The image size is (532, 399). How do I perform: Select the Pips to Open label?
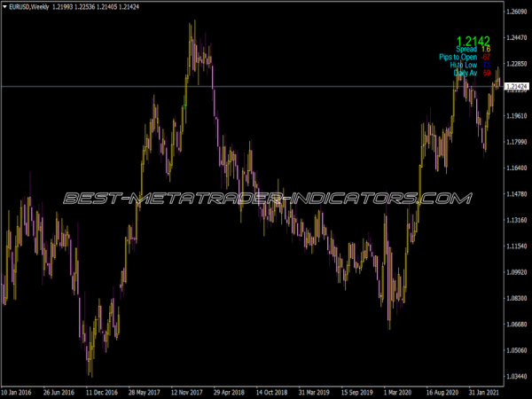pos(458,58)
